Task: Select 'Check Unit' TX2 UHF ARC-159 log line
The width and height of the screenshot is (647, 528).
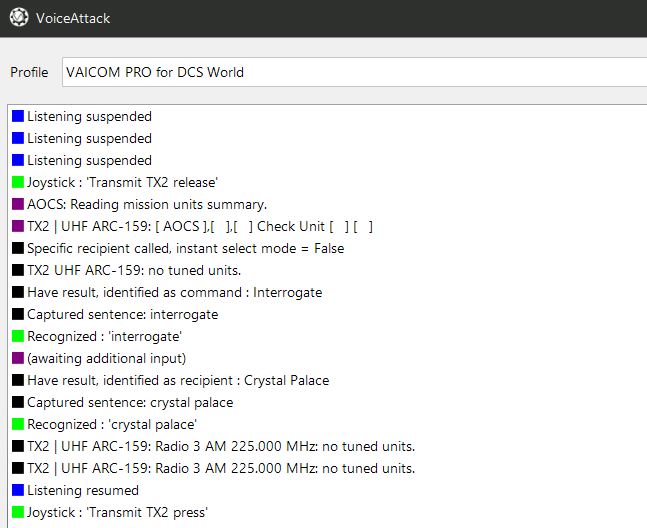Action: point(200,226)
